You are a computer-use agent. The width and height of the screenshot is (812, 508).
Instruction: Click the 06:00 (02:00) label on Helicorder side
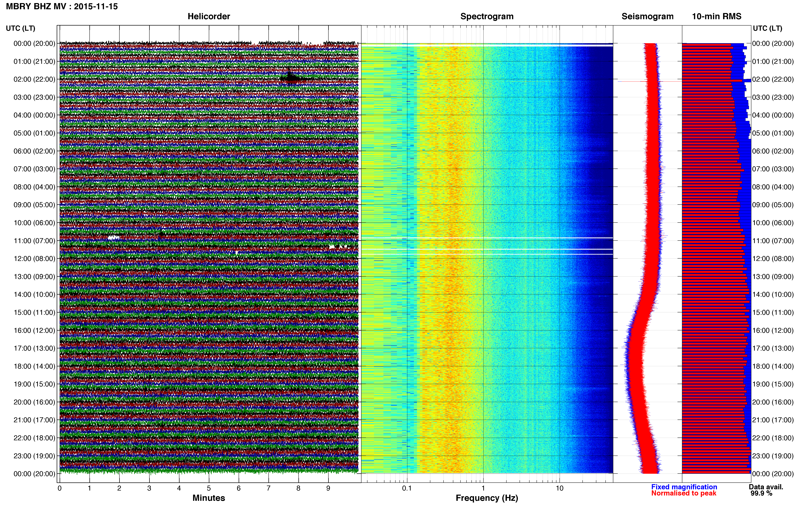coord(34,151)
